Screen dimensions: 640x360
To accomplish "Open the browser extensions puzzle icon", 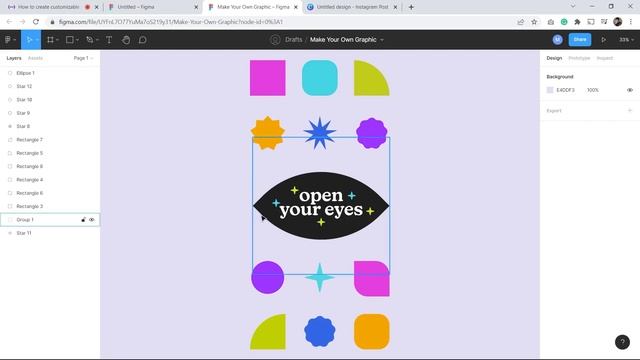I will coord(577,22).
